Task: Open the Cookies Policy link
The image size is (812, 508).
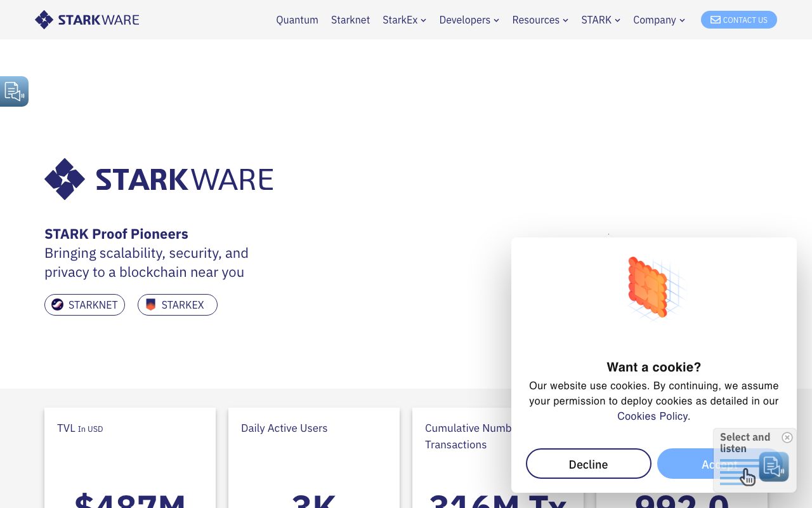Action: [x=652, y=416]
